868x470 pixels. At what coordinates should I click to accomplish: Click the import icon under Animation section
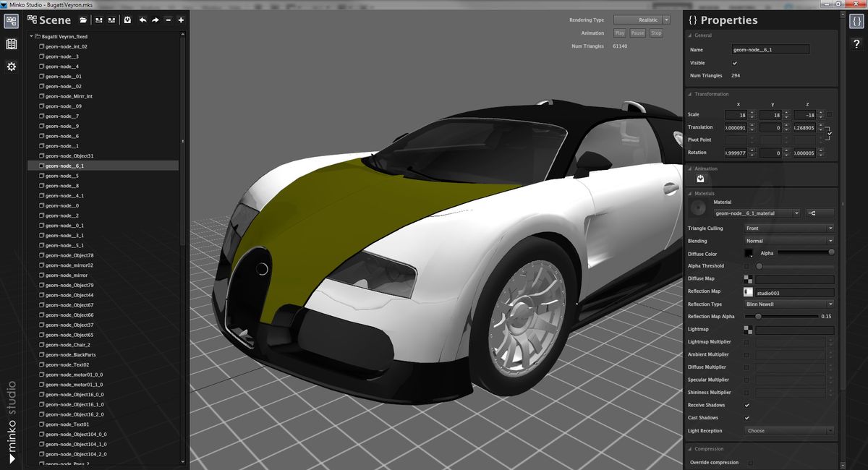700,179
